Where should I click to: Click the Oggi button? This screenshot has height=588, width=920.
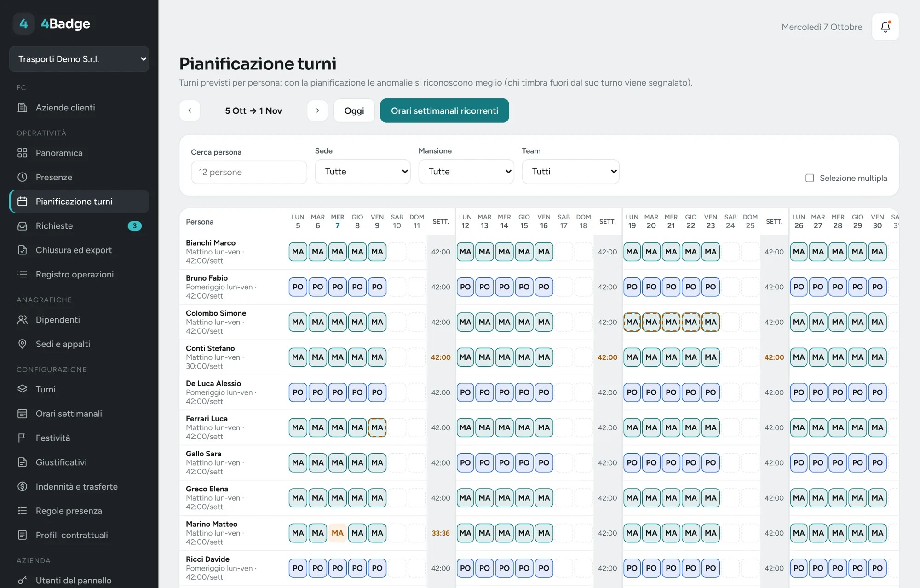pos(354,110)
